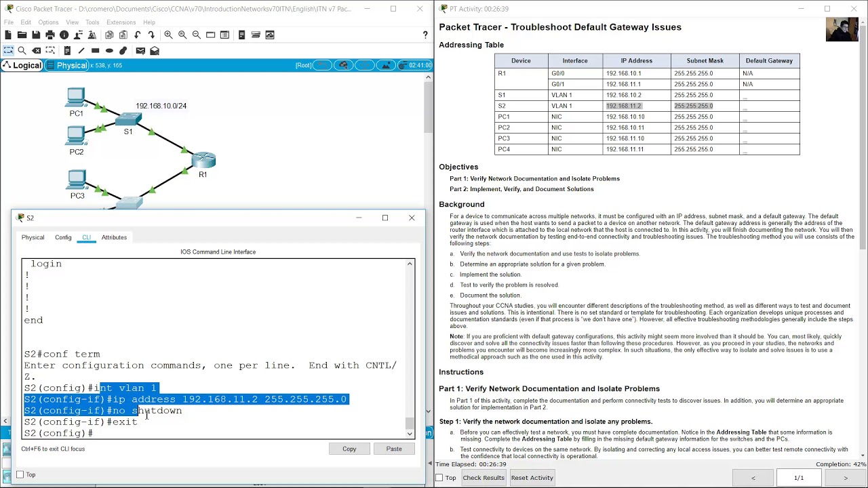The image size is (868, 488).
Task: Go to previous instruction page
Action: point(753,478)
